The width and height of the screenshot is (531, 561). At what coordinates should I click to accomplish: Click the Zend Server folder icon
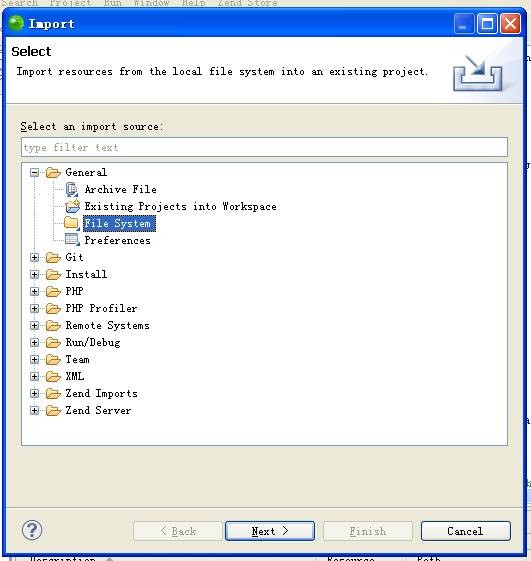53,410
